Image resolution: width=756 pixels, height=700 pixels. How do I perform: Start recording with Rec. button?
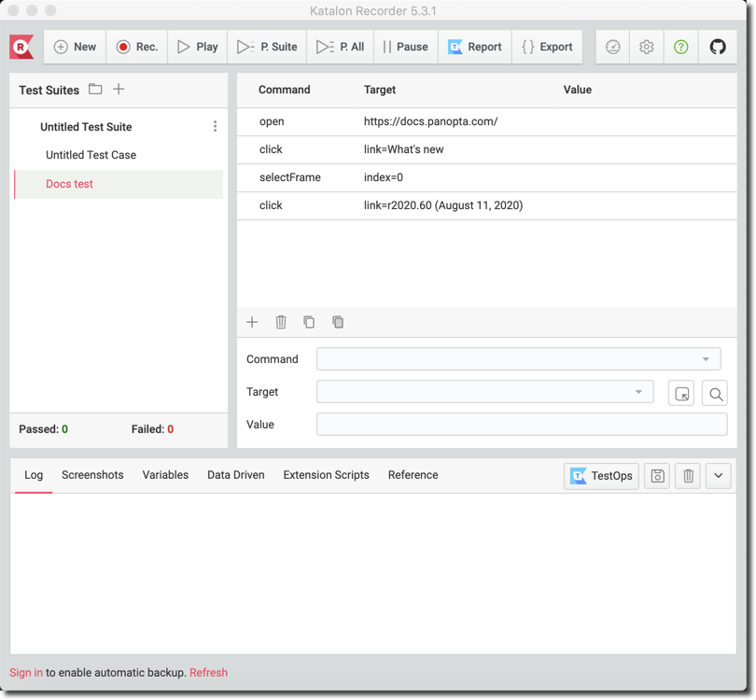(x=137, y=47)
